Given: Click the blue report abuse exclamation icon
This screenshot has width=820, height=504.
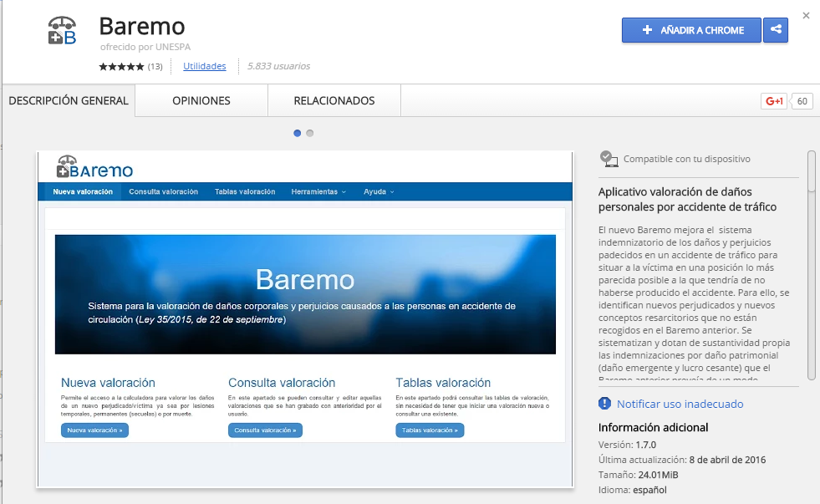Looking at the screenshot, I should click(604, 403).
